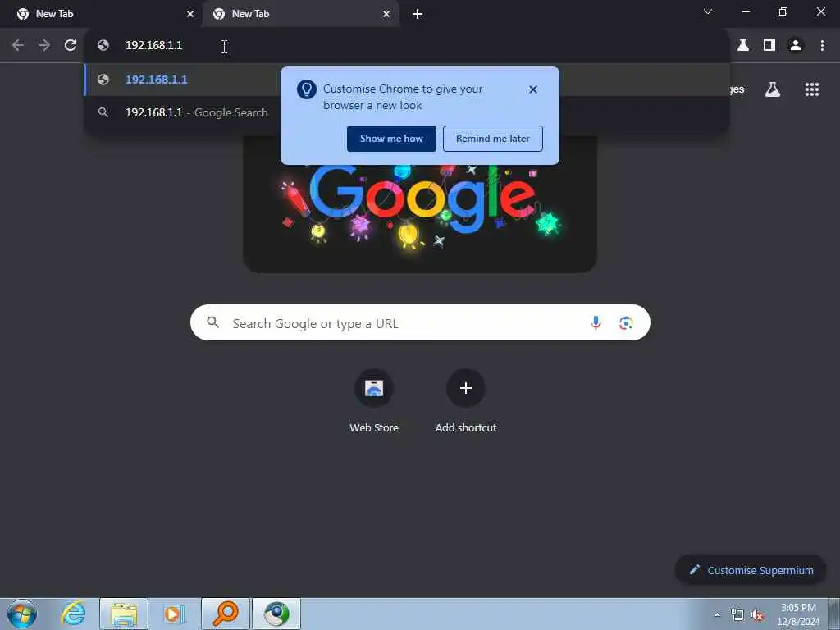The height and width of the screenshot is (630, 840).
Task: Click the Remind me later button
Action: point(493,139)
